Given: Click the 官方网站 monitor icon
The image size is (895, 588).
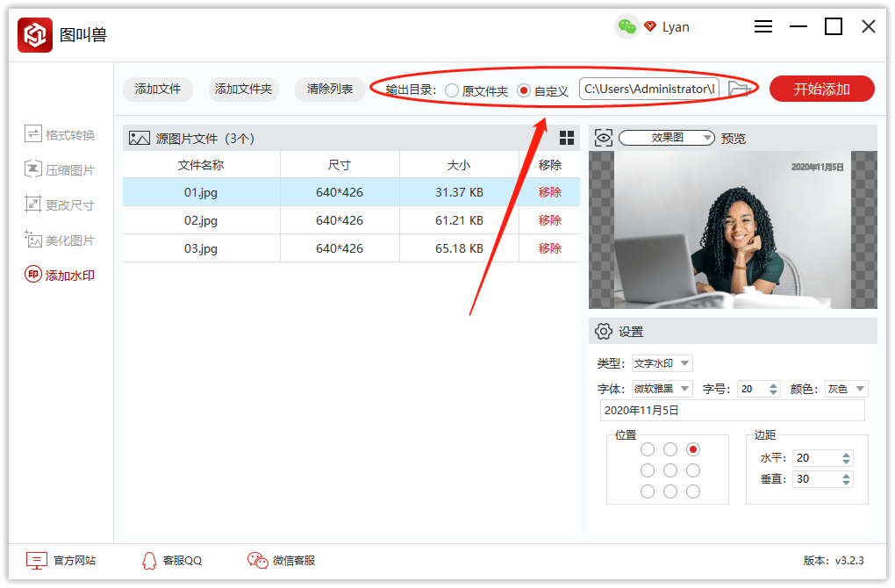Looking at the screenshot, I should point(36,560).
